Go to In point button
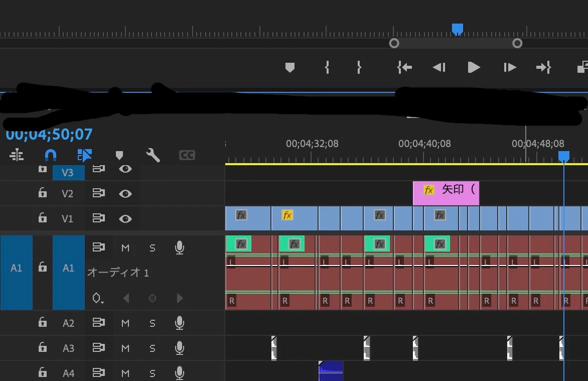Screen dimensions: 588x381 404,68
